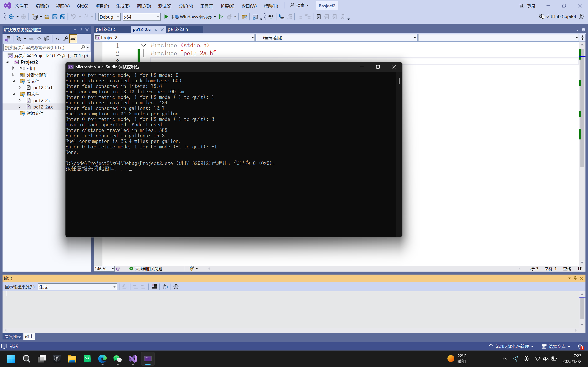Viewport: 588px width, 367px height.
Task: Open the 调试(D) menu
Action: (144, 6)
